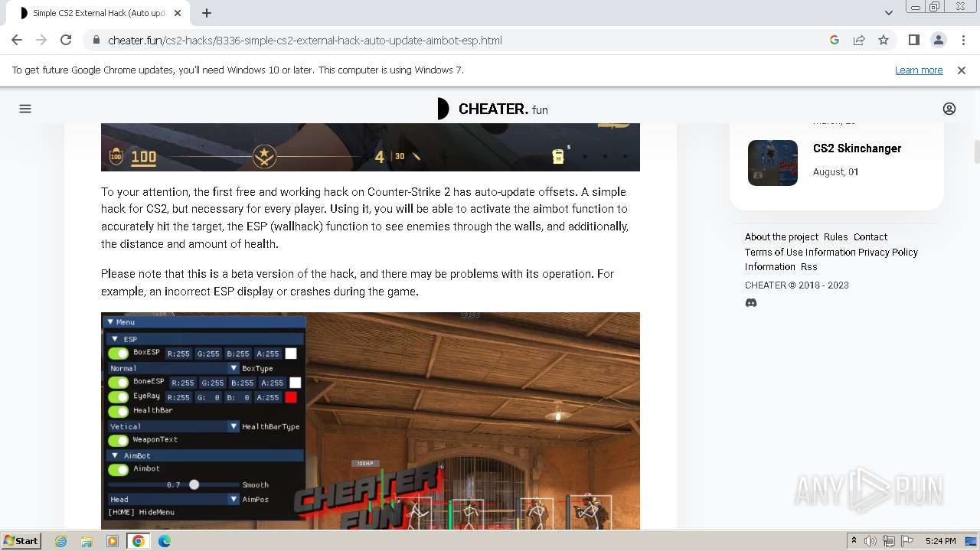Viewport: 980px width, 551px height.
Task: Open media player from taskbar
Action: pyautogui.click(x=113, y=541)
